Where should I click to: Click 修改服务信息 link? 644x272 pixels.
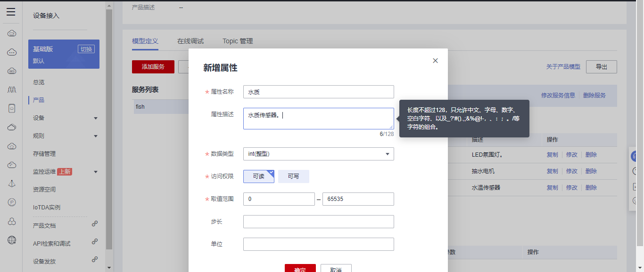point(558,95)
